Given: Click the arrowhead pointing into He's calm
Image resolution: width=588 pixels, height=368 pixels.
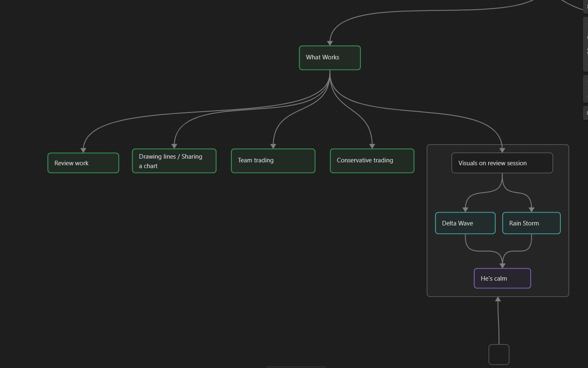Looking at the screenshot, I should [x=502, y=265].
